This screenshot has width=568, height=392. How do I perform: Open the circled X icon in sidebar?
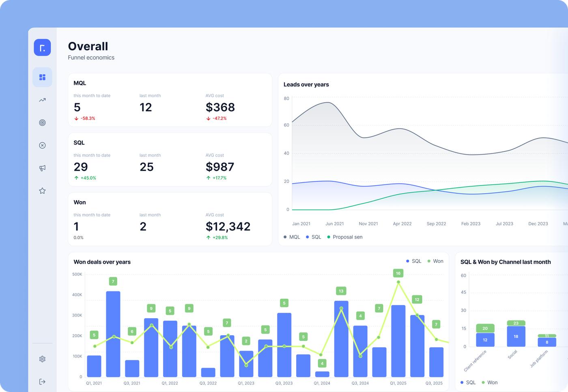[x=42, y=145]
